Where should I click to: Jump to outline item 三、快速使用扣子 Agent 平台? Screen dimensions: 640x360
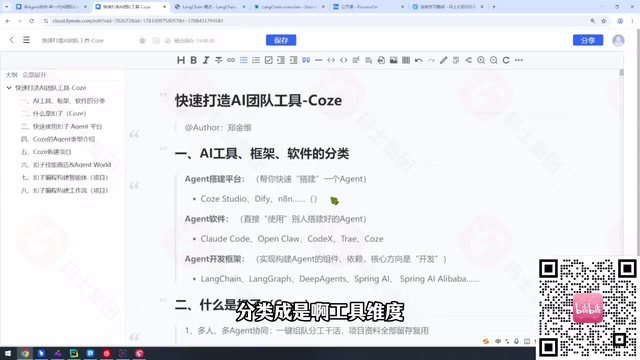click(x=62, y=127)
